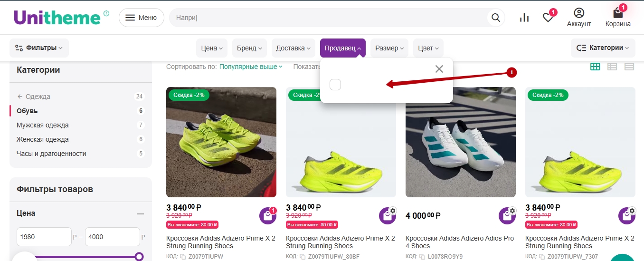The width and height of the screenshot is (644, 261).
Task: Open the comparison bar chart icon
Action: (524, 18)
